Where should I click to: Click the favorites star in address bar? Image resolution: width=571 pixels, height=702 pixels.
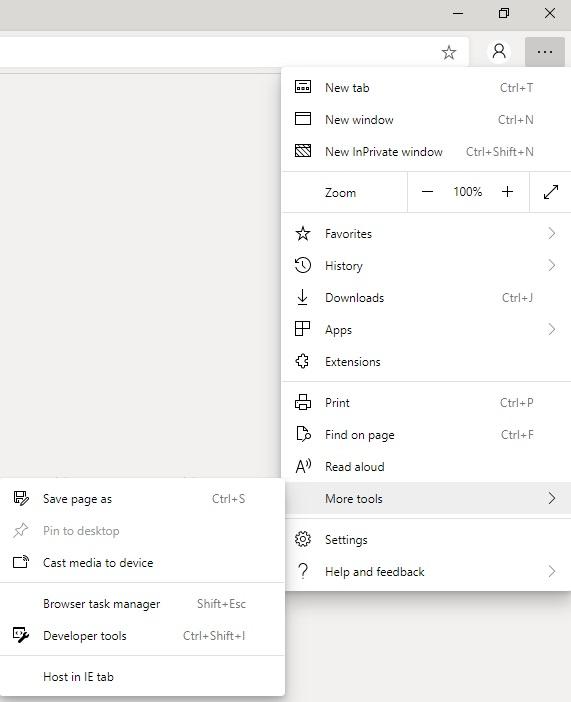[x=449, y=52]
